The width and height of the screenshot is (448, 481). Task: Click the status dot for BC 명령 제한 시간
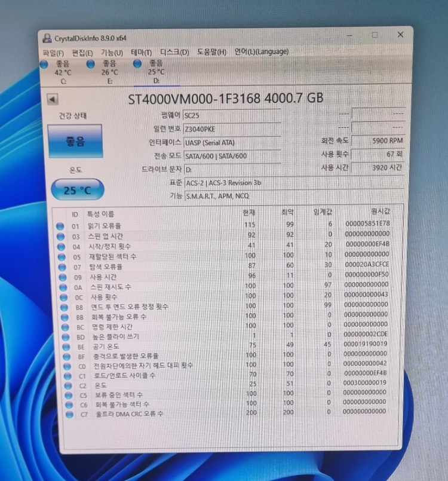[x=65, y=327]
